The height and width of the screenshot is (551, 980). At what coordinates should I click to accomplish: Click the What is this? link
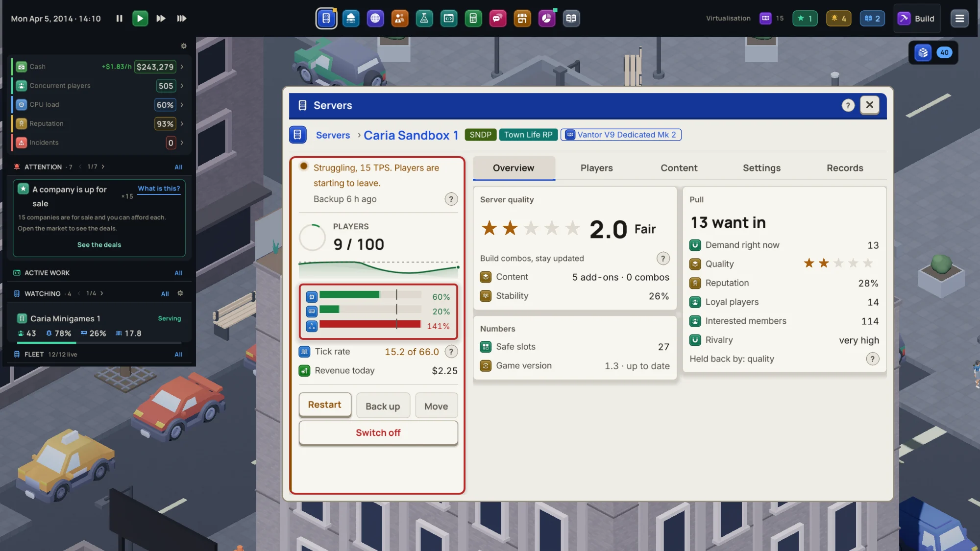(x=159, y=189)
